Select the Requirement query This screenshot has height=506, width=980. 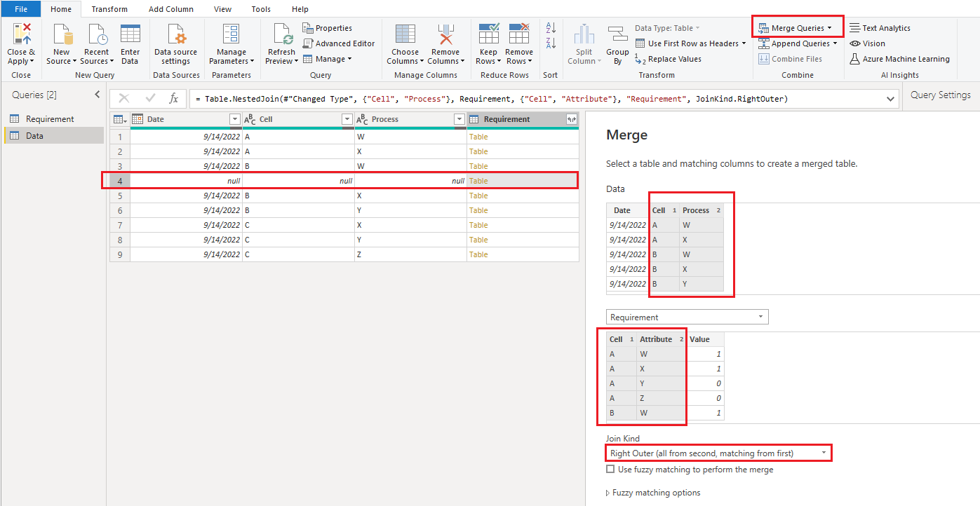click(x=54, y=119)
